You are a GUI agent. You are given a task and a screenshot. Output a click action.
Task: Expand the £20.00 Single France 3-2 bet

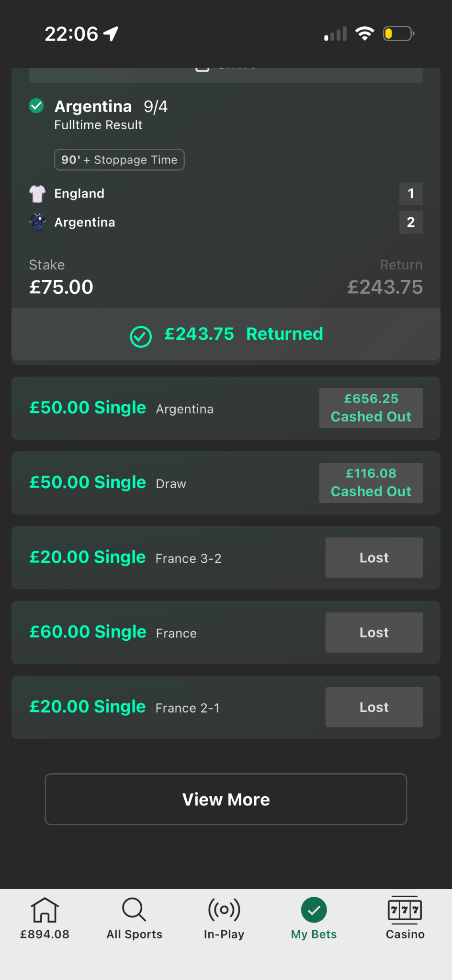pyautogui.click(x=226, y=557)
